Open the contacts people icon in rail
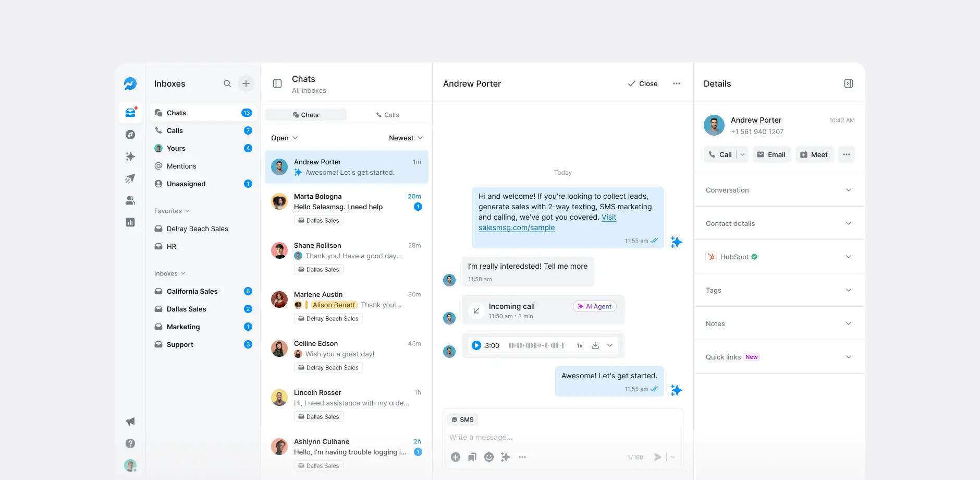980x480 pixels. click(130, 200)
